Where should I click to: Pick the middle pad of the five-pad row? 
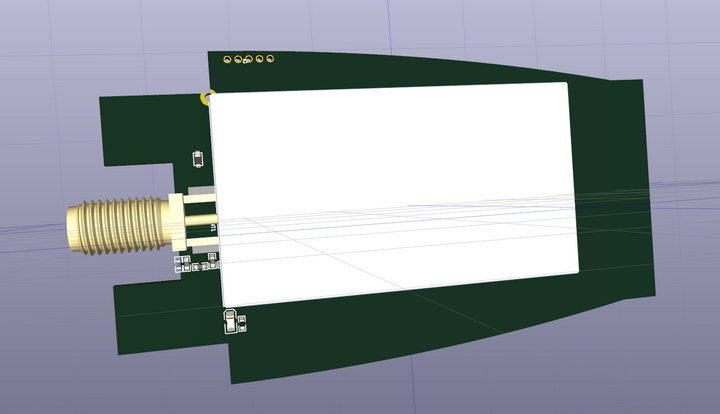pos(249,60)
